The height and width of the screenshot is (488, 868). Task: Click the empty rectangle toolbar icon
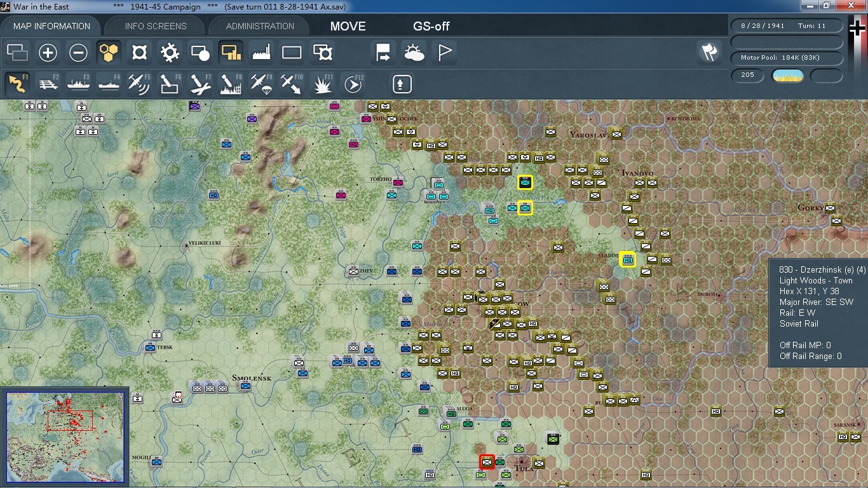(292, 52)
